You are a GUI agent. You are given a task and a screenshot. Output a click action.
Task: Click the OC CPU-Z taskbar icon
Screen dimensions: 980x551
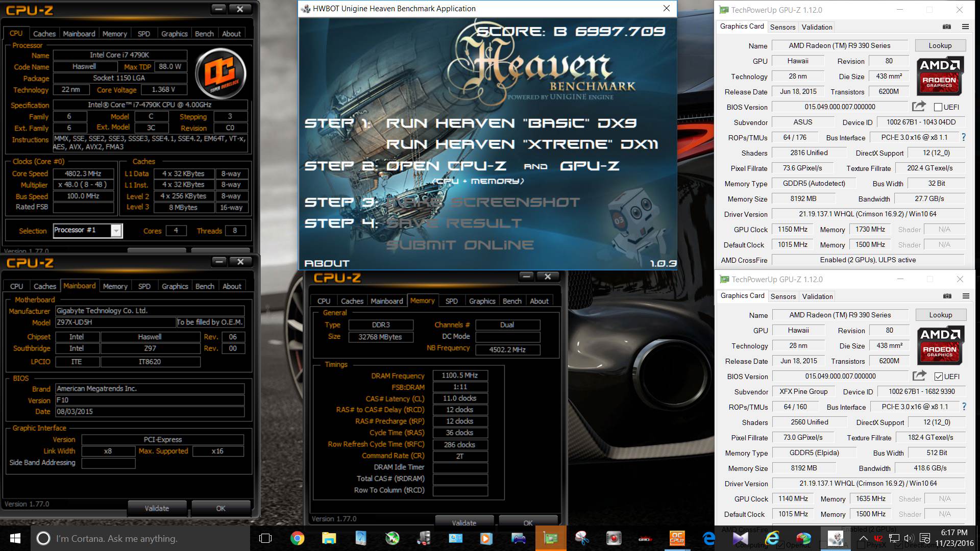pos(677,538)
